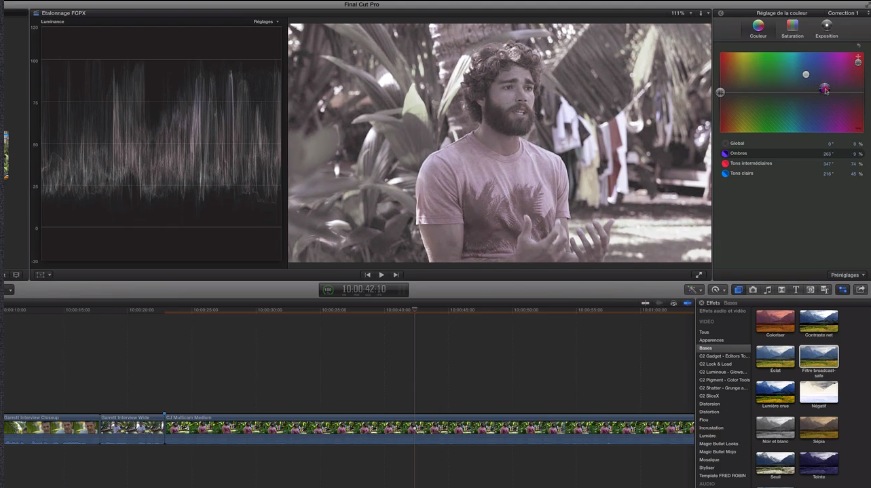
Task: Open the Music and Sound browser
Action: coord(767,289)
